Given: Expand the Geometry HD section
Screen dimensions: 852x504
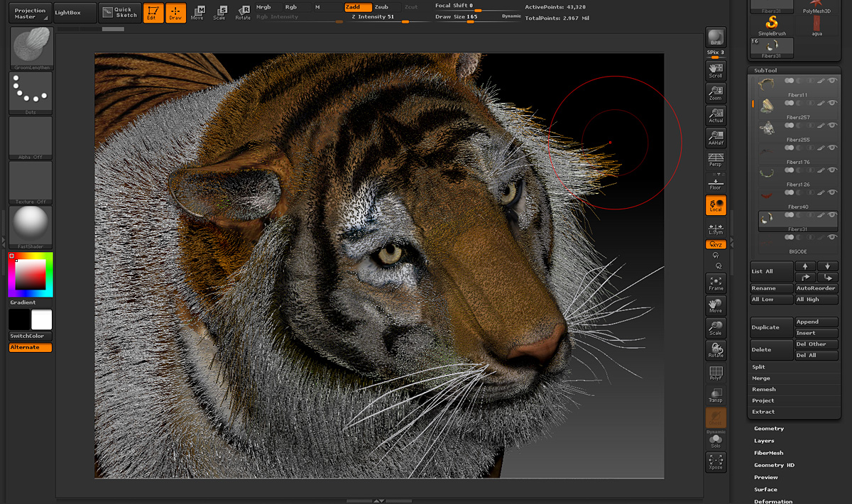Looking at the screenshot, I should coord(775,465).
